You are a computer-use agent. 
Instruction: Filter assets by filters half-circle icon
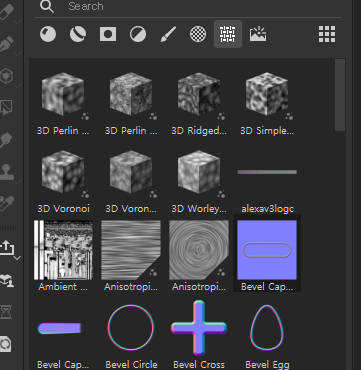138,34
